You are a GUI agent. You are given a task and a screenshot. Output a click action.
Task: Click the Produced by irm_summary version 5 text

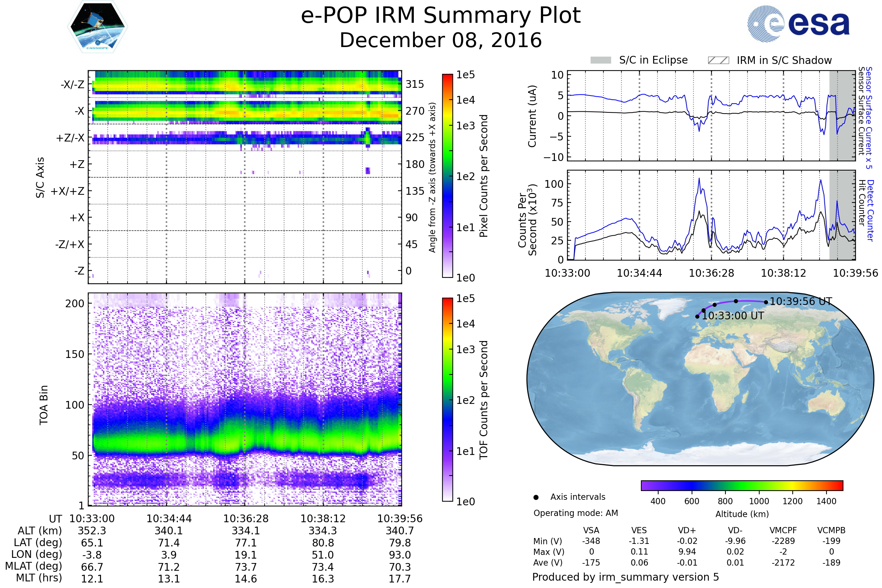point(625,577)
